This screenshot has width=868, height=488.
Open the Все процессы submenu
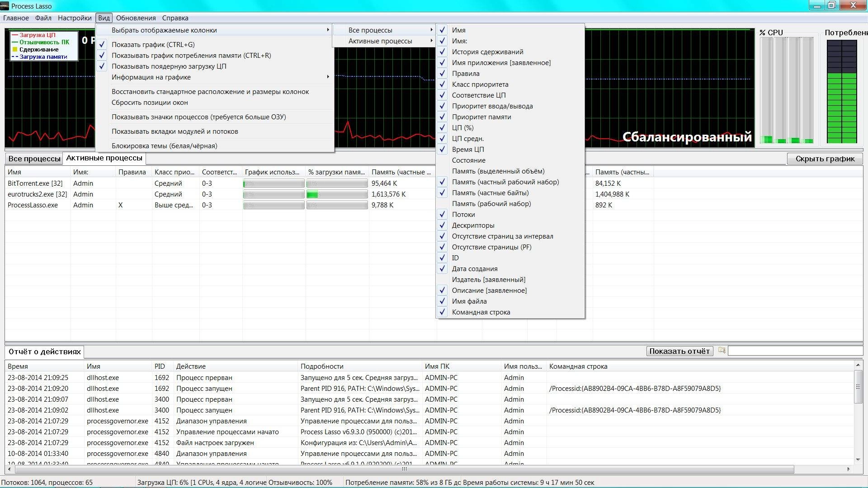coord(384,30)
